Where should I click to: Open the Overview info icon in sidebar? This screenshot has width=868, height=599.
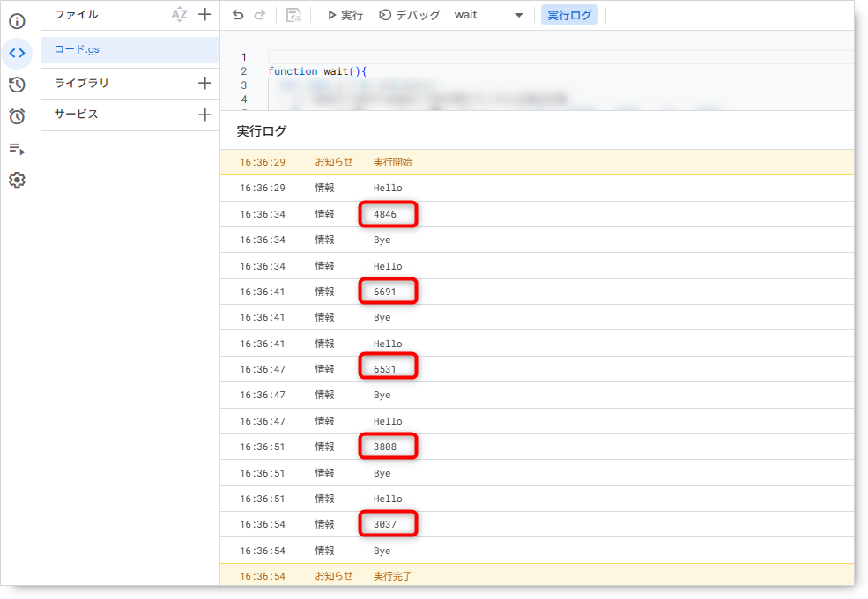pyautogui.click(x=17, y=21)
